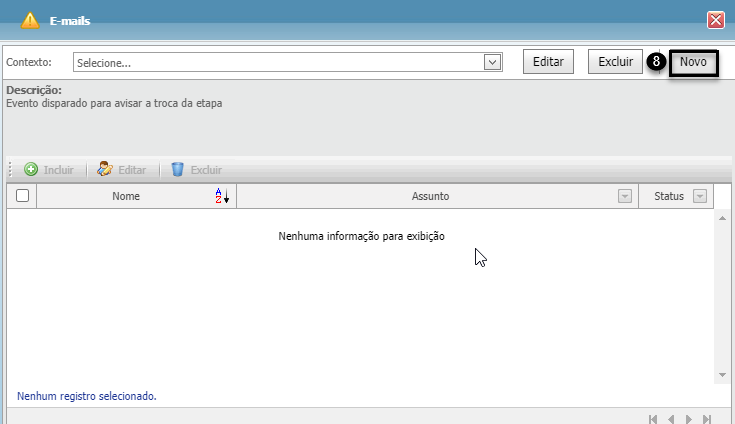Click the Editar pencil icon in grid toolbar

105,169
